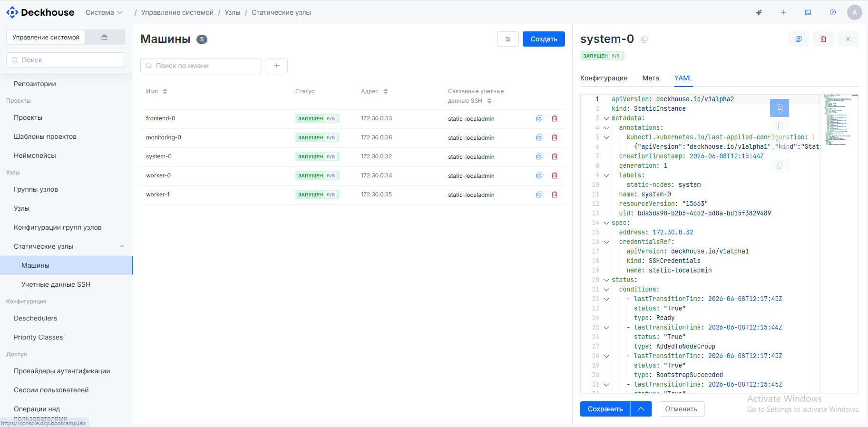Select the side panel view in YAML editor
The image size is (868, 427).
(x=780, y=126)
